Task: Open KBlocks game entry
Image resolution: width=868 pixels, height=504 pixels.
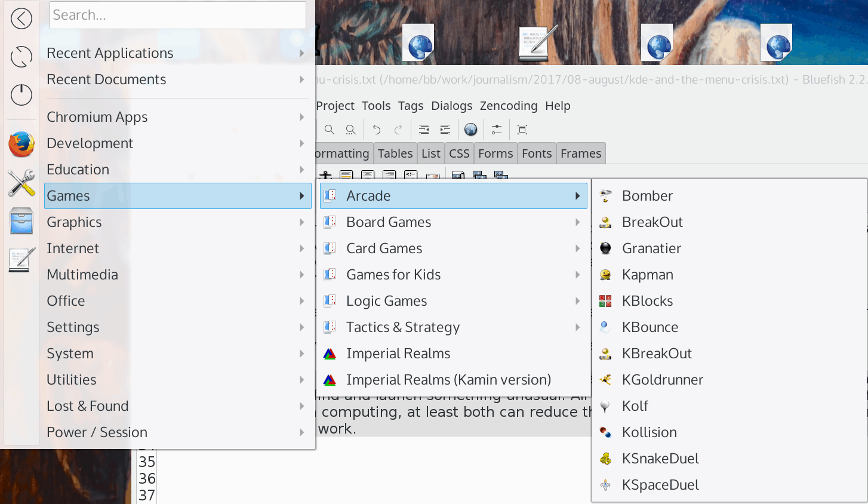Action: tap(730, 301)
